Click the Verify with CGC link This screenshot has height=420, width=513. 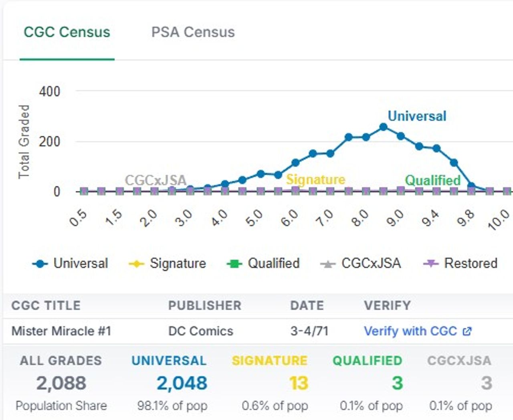[x=410, y=331]
